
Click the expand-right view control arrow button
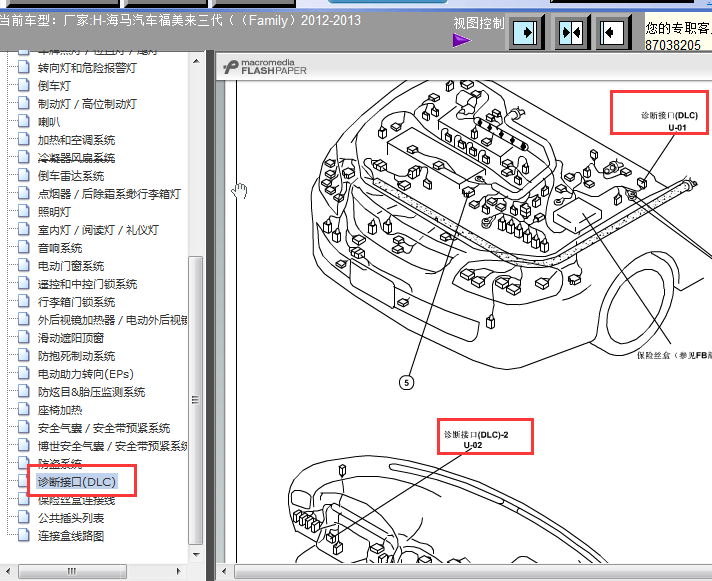coord(525,32)
